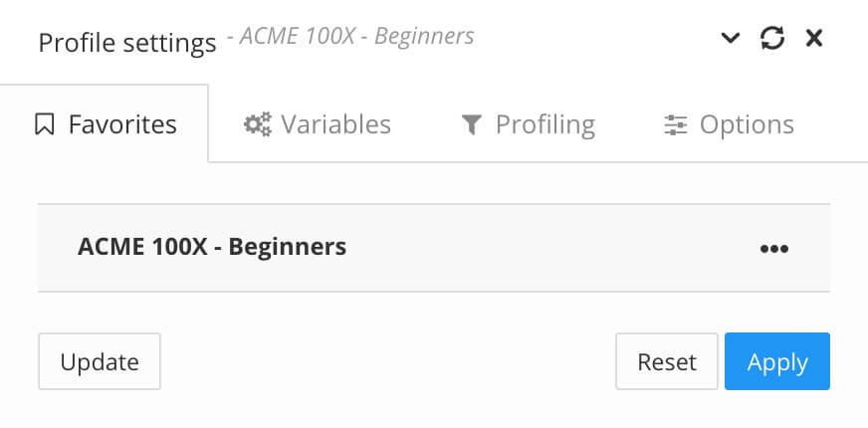This screenshot has width=868, height=428.
Task: Close the Profile settings panel
Action: 814,39
